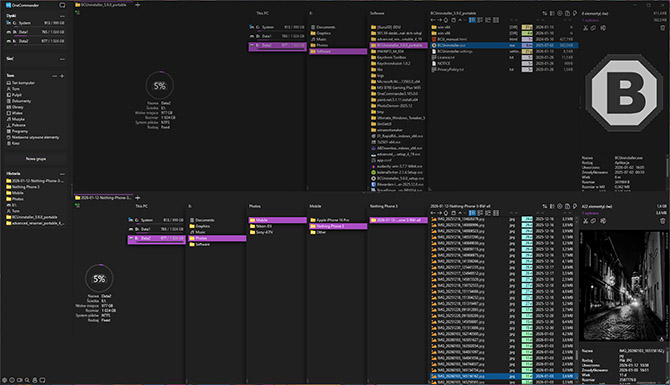The height and width of the screenshot is (385, 670).
Task: Go back in the top pane file list
Action: [433, 20]
